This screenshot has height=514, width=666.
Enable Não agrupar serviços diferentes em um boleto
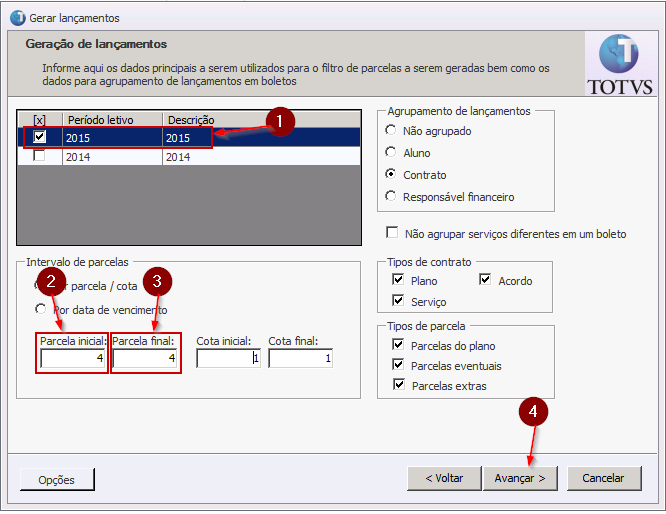(393, 234)
